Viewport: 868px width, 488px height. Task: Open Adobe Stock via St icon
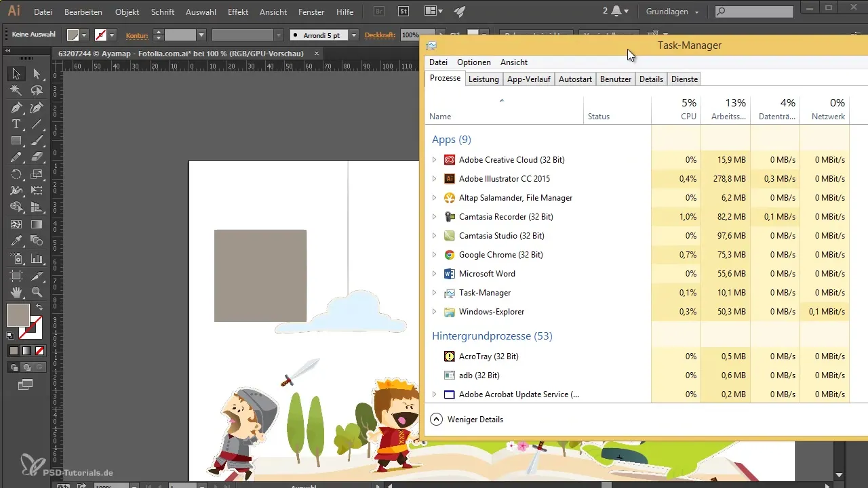coord(403,12)
